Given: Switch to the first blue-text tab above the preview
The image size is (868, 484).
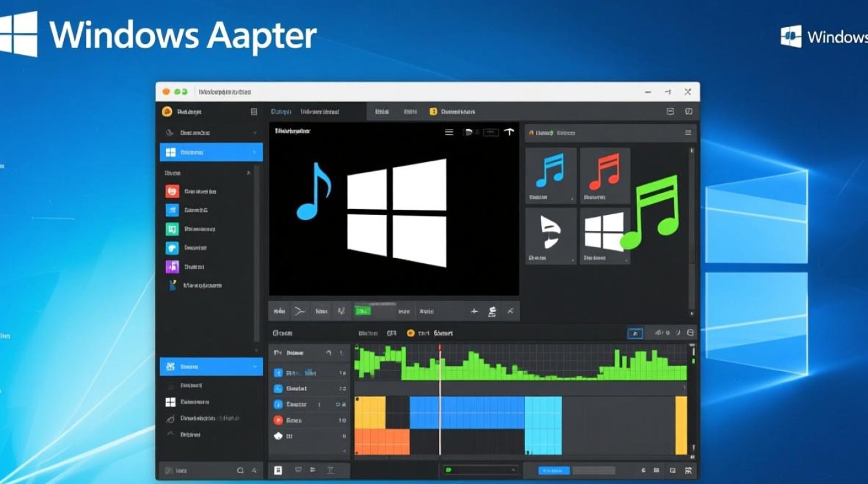Looking at the screenshot, I should tap(282, 112).
